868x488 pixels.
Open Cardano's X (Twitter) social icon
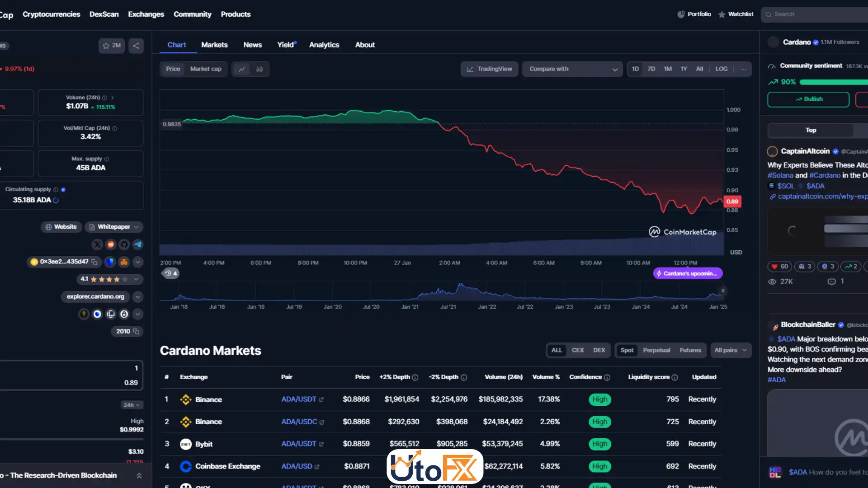pos(97,244)
